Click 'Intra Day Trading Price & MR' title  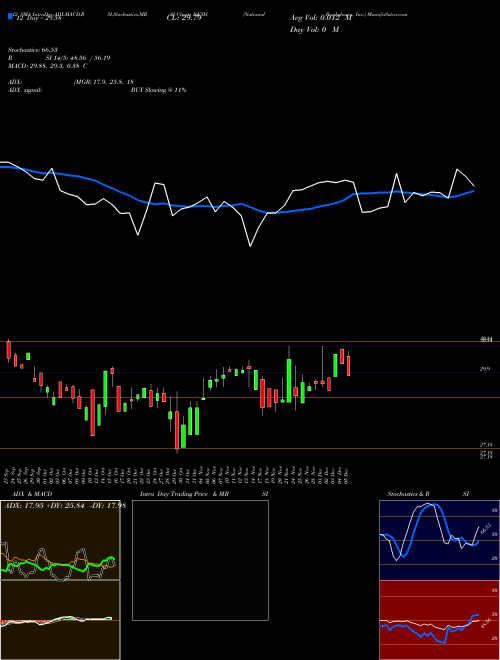(x=185, y=494)
